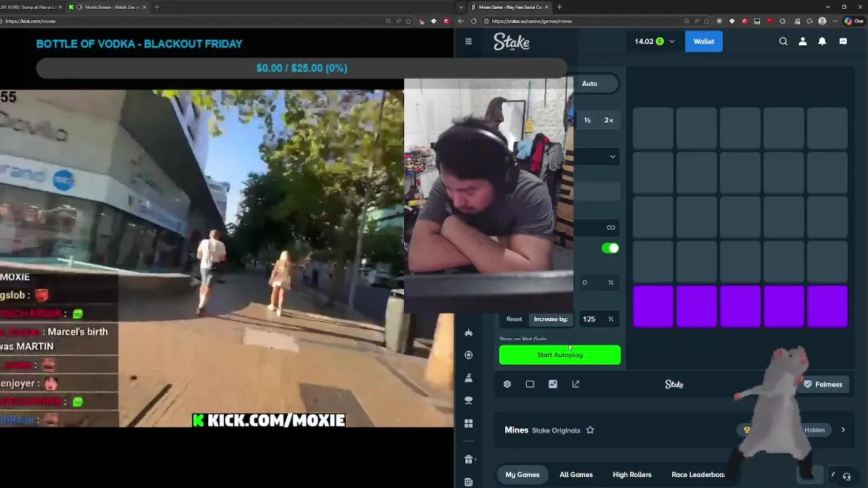Select the Reset on-loss option
Image resolution: width=868 pixels, height=488 pixels.
514,319
